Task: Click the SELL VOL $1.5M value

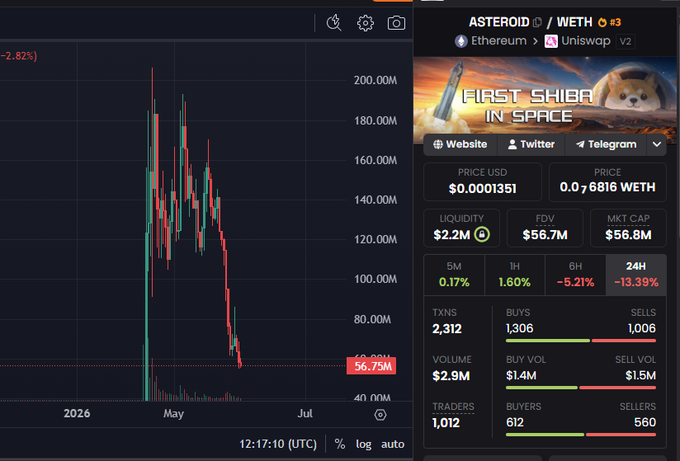Action: coord(641,375)
